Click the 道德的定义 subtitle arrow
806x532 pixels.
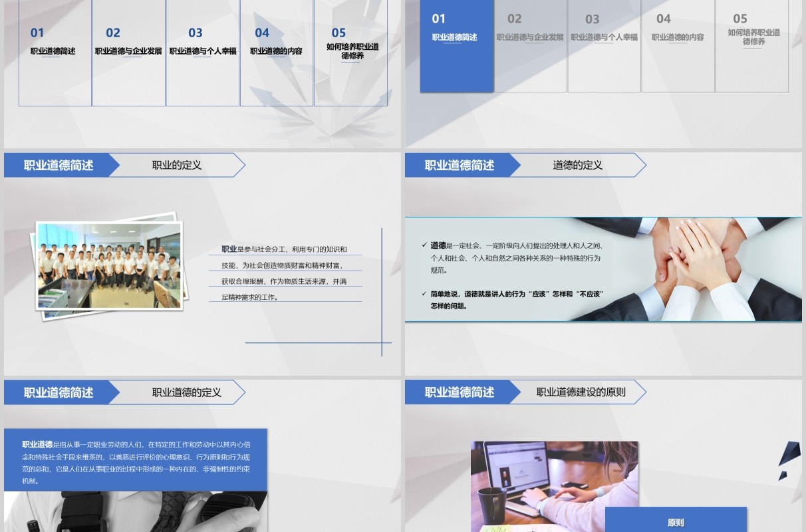[x=578, y=165]
